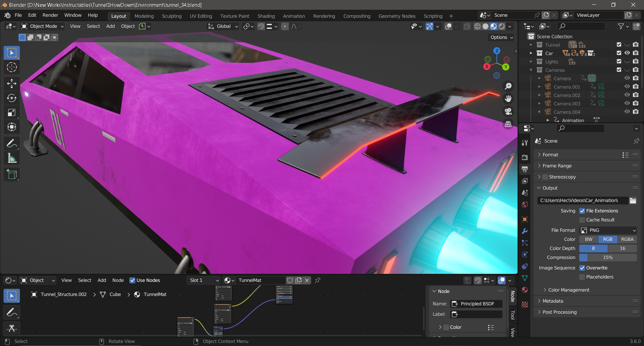This screenshot has height=346, width=644.
Task: Expand the Frame Range panel
Action: point(557,166)
